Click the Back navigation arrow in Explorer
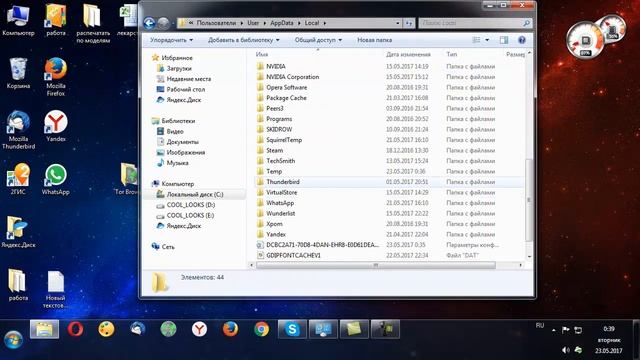This screenshot has height=360, width=640. (149, 23)
